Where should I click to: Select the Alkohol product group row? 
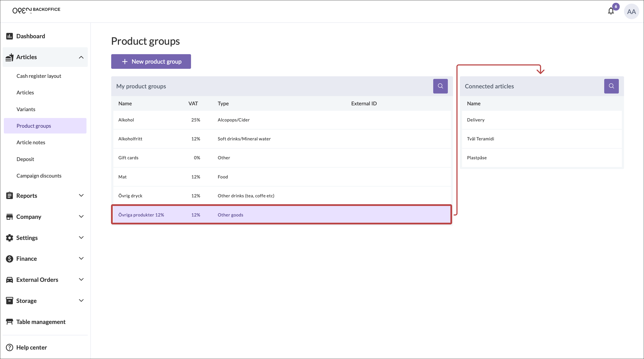282,120
